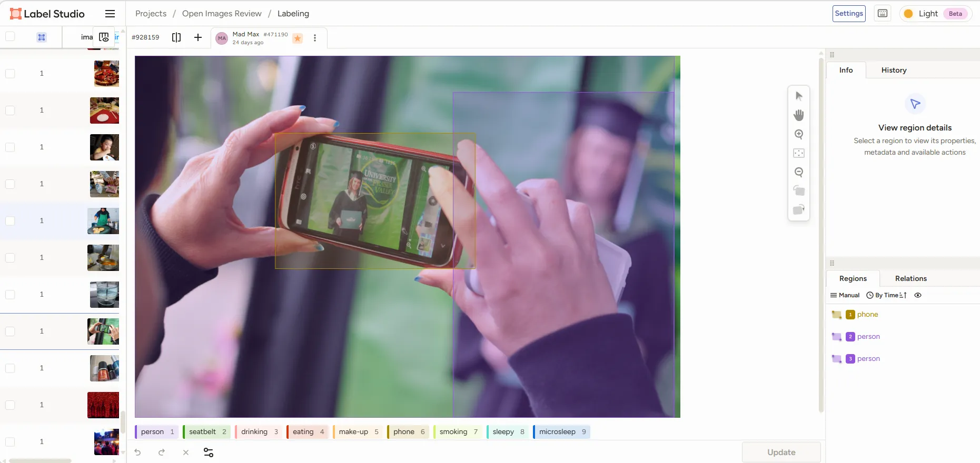The width and height of the screenshot is (980, 463).
Task: Select the phone label tag
Action: coord(408,432)
